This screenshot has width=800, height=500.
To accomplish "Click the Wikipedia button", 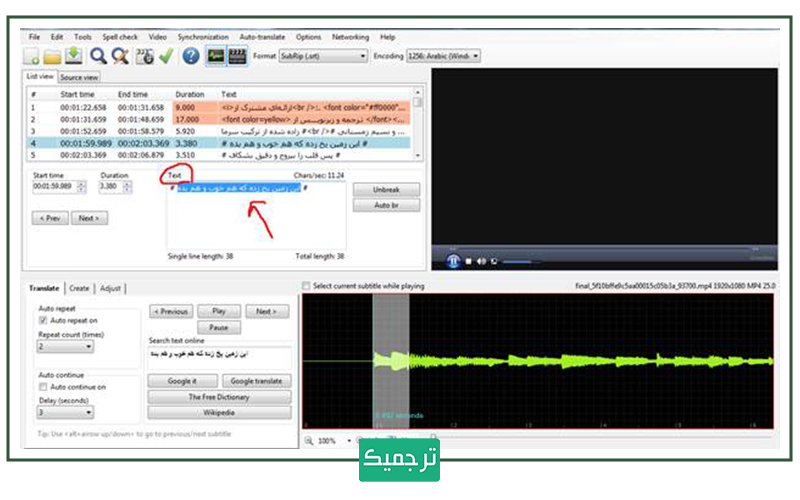I will coord(219,412).
